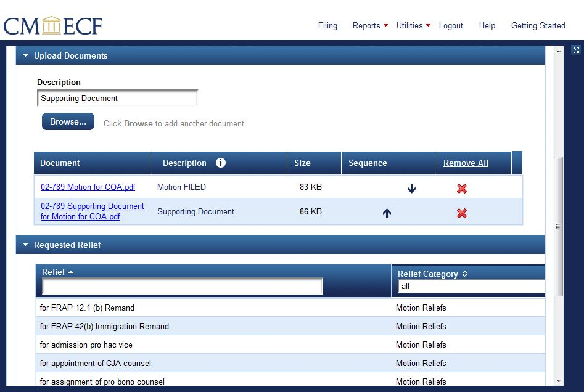
Task: Click the fullscreen expand icon
Action: (x=576, y=51)
